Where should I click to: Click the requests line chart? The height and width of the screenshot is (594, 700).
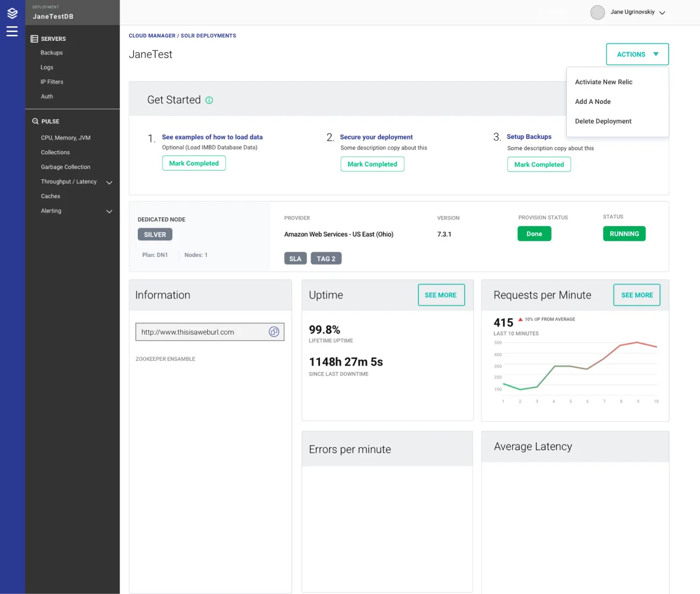[580, 367]
